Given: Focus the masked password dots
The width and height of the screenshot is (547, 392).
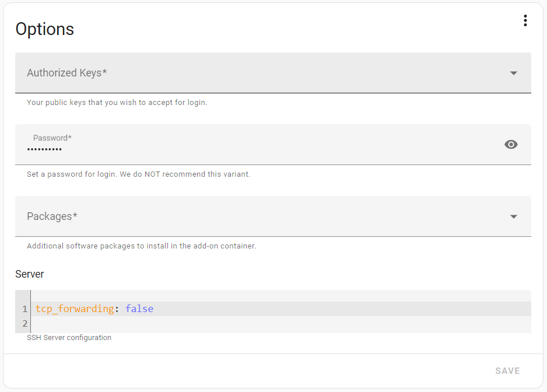Looking at the screenshot, I should point(44,150).
